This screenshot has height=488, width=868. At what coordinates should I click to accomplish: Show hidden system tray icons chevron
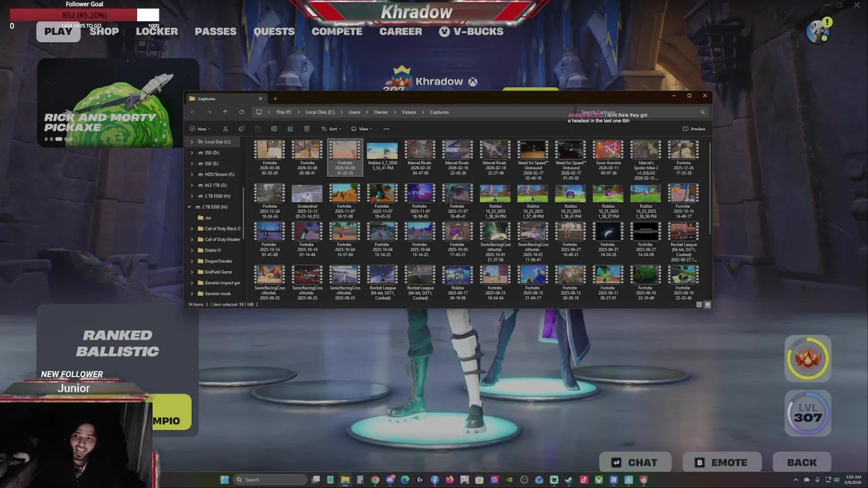796,480
